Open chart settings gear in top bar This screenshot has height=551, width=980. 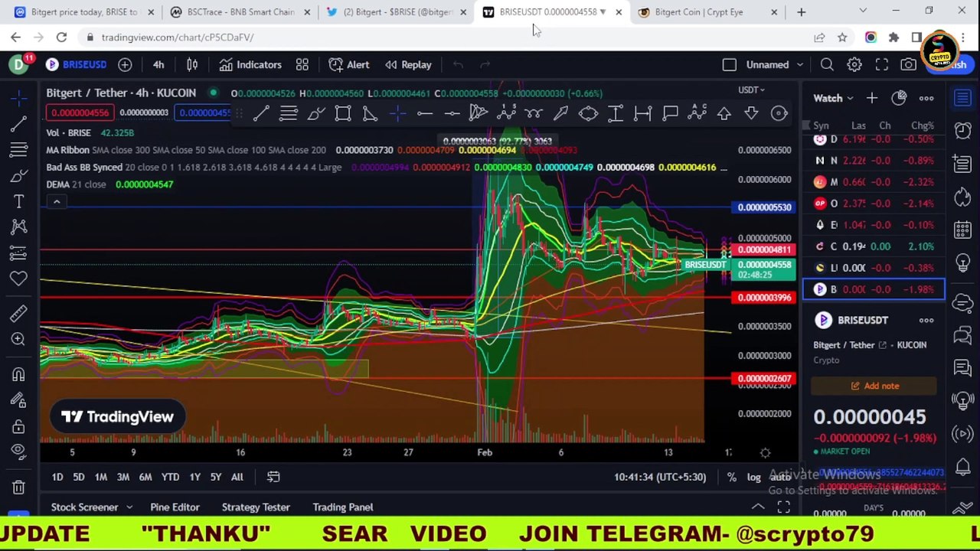(x=854, y=65)
